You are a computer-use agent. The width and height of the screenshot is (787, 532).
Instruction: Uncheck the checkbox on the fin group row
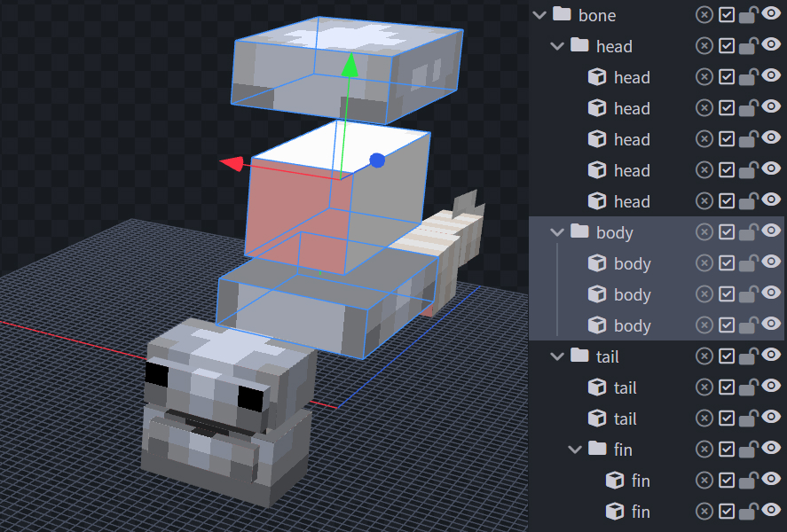[x=727, y=450]
